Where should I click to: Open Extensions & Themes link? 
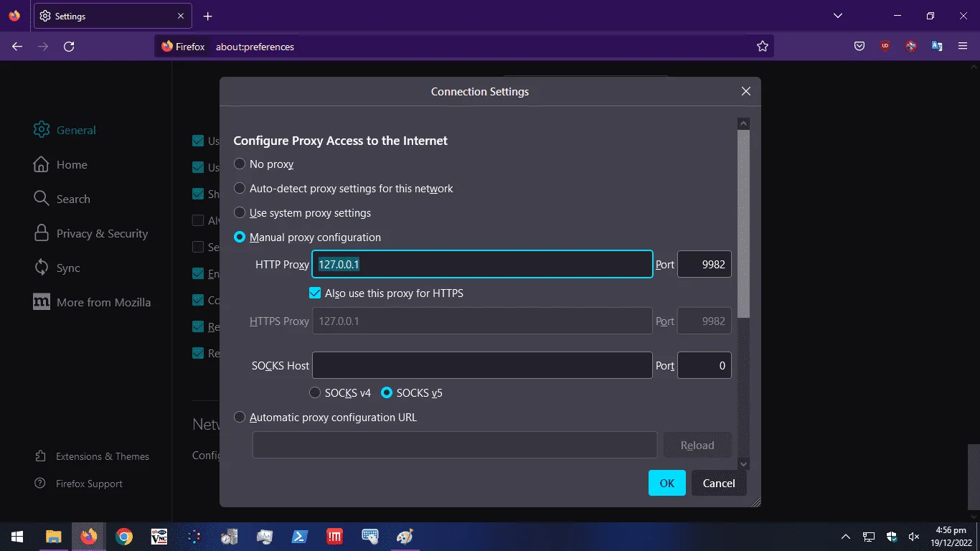tap(92, 456)
